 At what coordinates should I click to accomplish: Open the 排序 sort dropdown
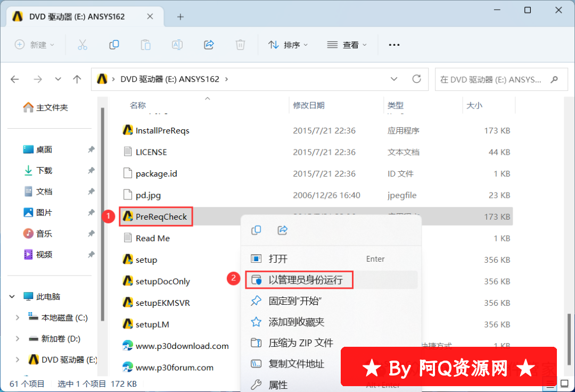[288, 45]
